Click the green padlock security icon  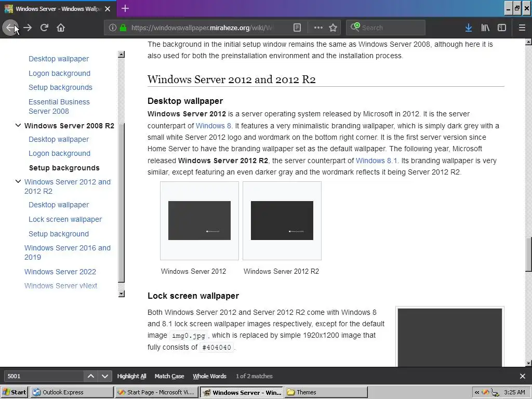[x=123, y=28]
